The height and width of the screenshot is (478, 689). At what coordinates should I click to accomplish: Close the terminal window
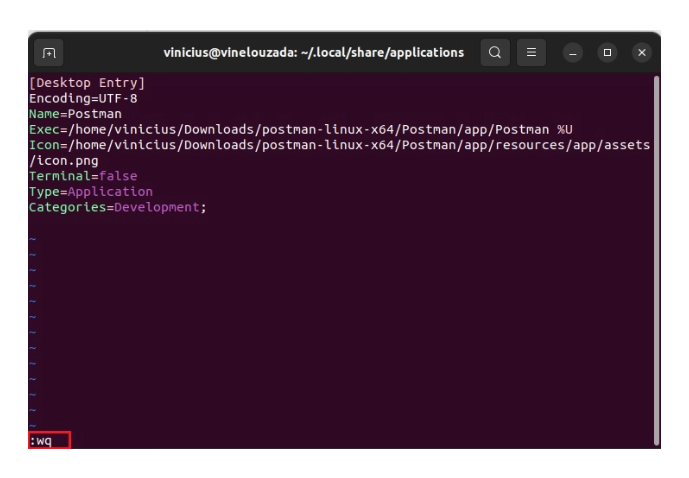[x=642, y=53]
